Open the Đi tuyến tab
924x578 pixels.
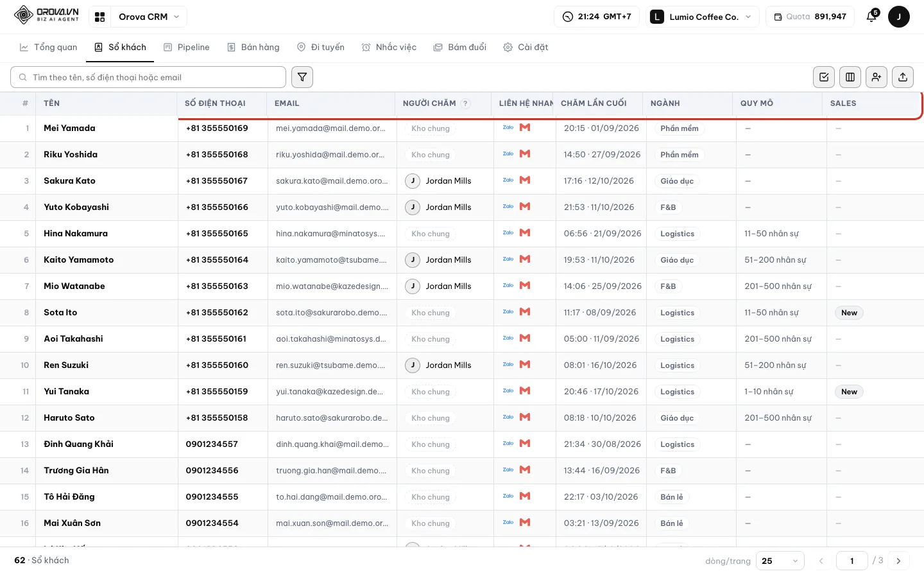321,48
